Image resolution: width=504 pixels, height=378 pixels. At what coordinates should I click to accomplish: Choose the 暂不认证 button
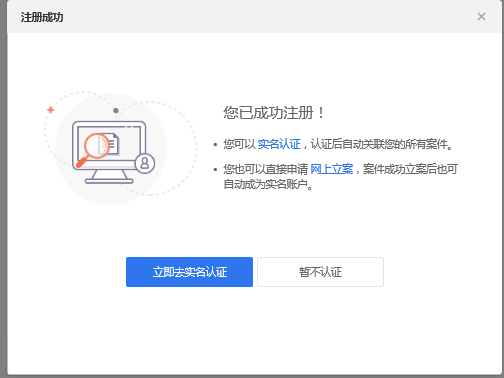point(320,272)
